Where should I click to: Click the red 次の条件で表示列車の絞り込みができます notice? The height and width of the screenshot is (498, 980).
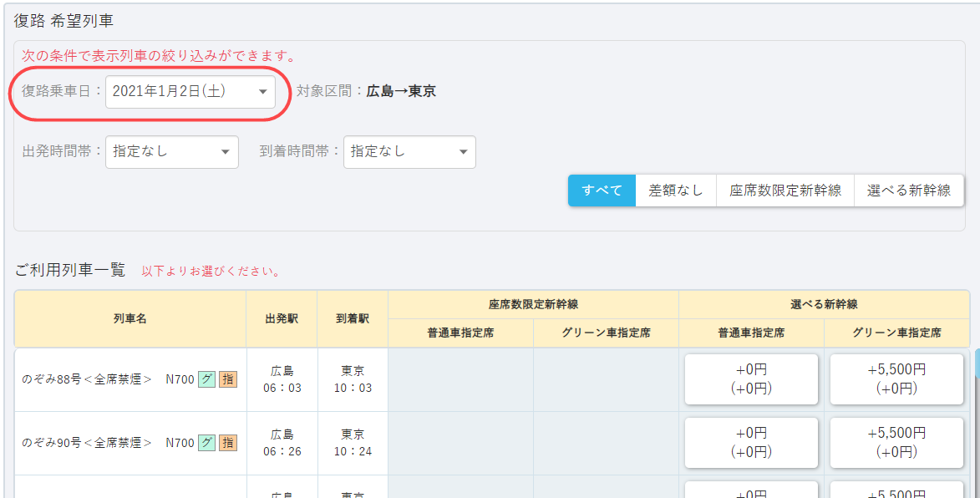pyautogui.click(x=158, y=56)
